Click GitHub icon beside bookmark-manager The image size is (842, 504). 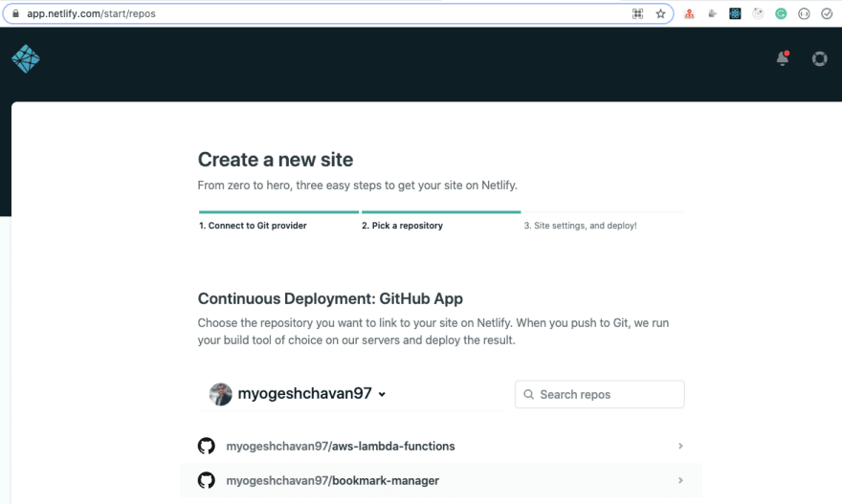[207, 480]
